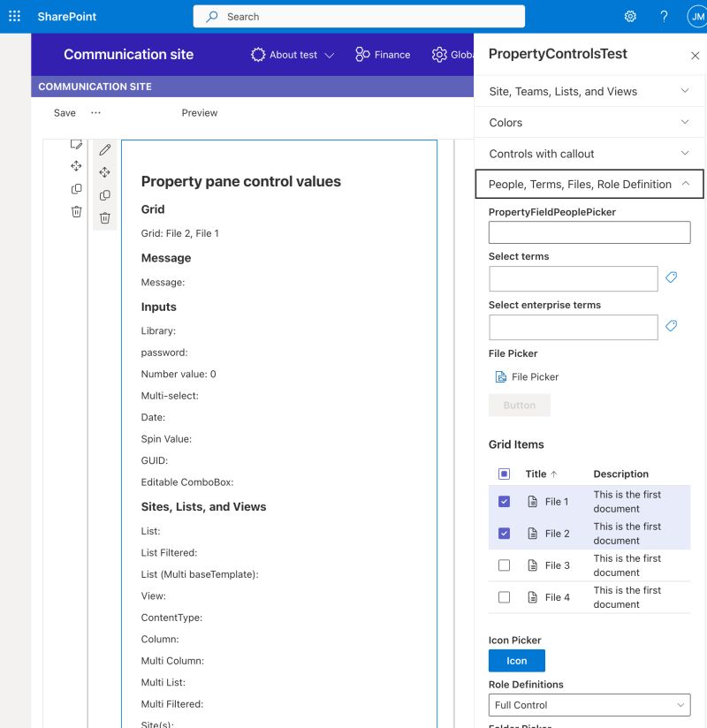Uncheck the File 1 row checkbox
This screenshot has height=728, width=707.
pos(504,502)
